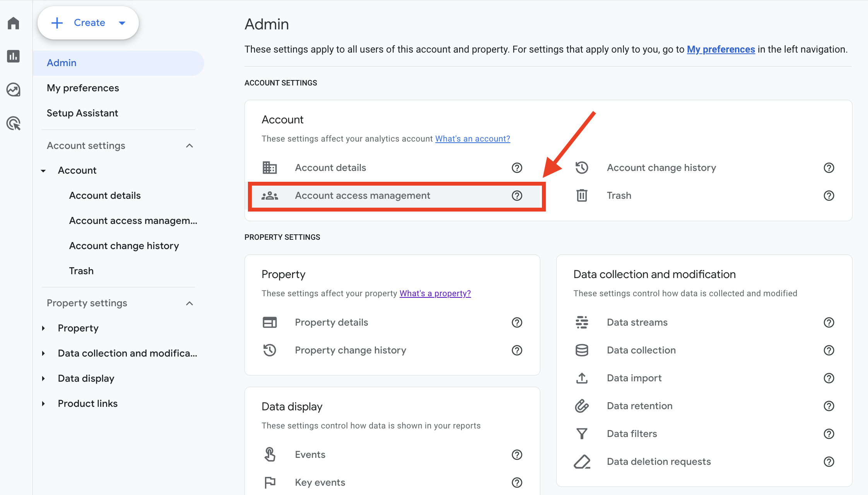Open help for Property details
Screen dimensions: 868x495
pyautogui.click(x=517, y=322)
